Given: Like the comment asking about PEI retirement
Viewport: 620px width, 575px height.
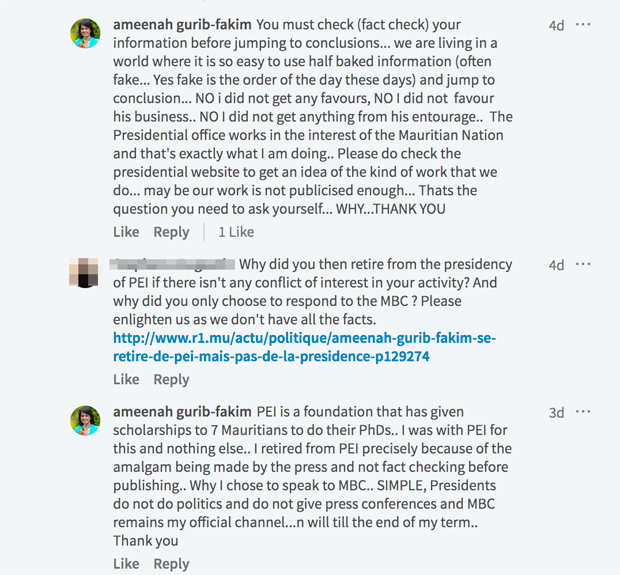Looking at the screenshot, I should pos(126,379).
